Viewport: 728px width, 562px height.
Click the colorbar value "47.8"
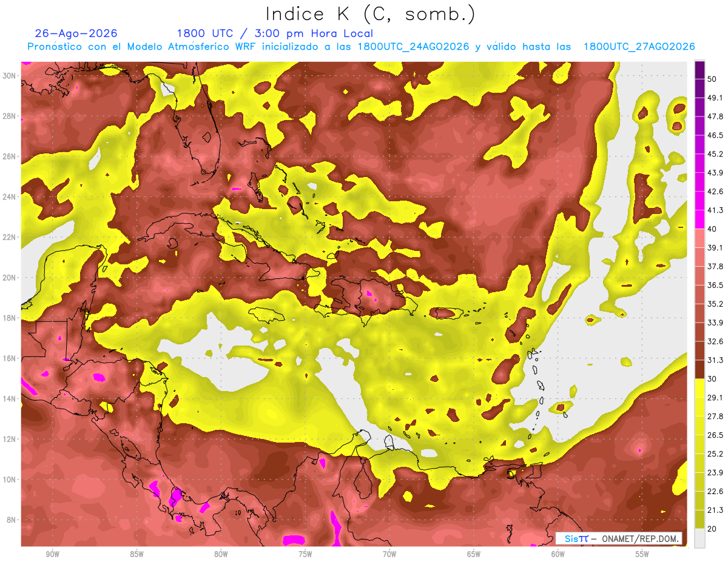tap(715, 116)
